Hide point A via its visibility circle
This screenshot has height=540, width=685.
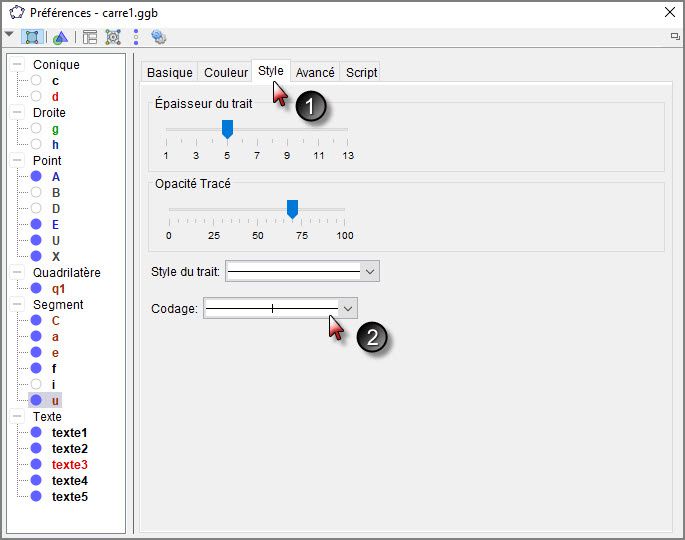coord(36,177)
